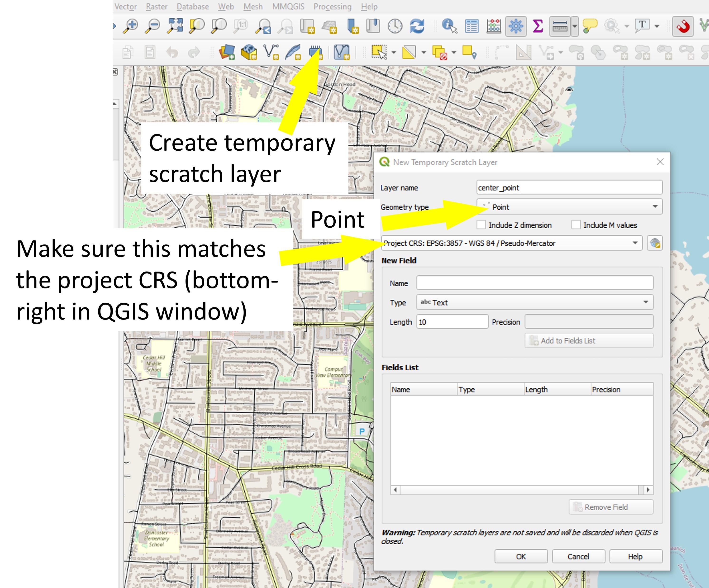Click the Zoom to Selection icon
The height and width of the screenshot is (588, 709).
(x=197, y=26)
